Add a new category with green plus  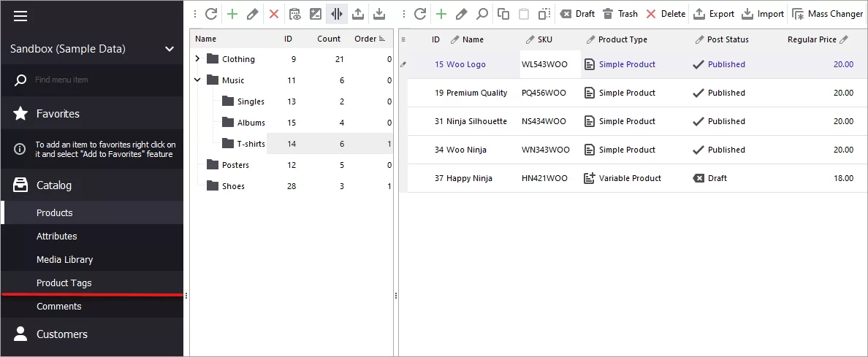(232, 14)
